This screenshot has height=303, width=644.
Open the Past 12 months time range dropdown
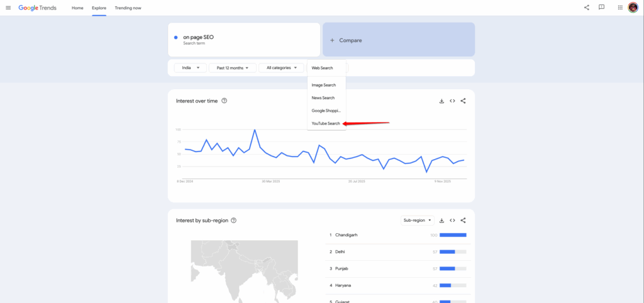pyautogui.click(x=233, y=68)
